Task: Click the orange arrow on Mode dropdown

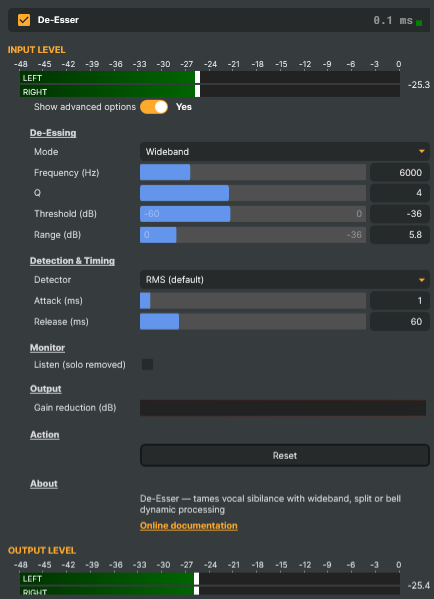Action: pyautogui.click(x=421, y=152)
